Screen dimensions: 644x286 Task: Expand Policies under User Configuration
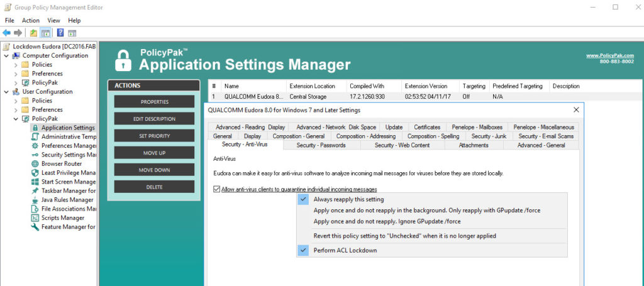[x=16, y=101]
